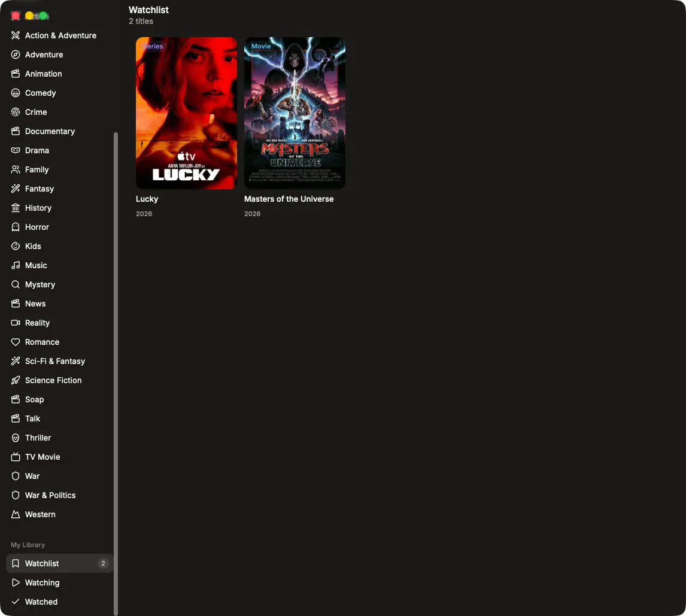Click the compass icon beside Adventure

point(16,54)
